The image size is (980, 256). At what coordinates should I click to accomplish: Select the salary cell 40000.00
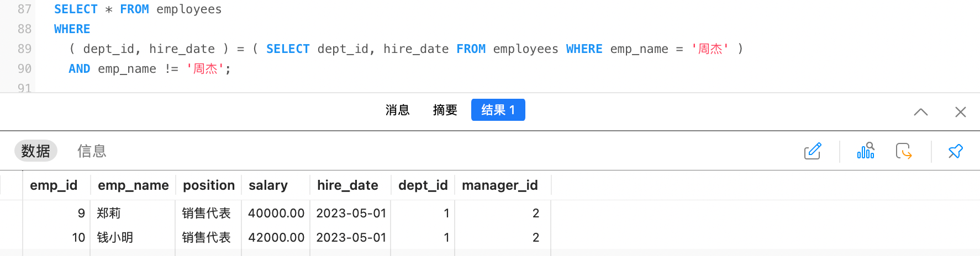coord(276,213)
